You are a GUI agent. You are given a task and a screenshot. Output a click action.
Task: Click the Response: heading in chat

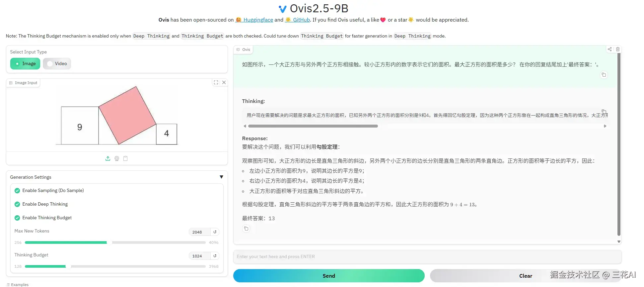point(255,138)
